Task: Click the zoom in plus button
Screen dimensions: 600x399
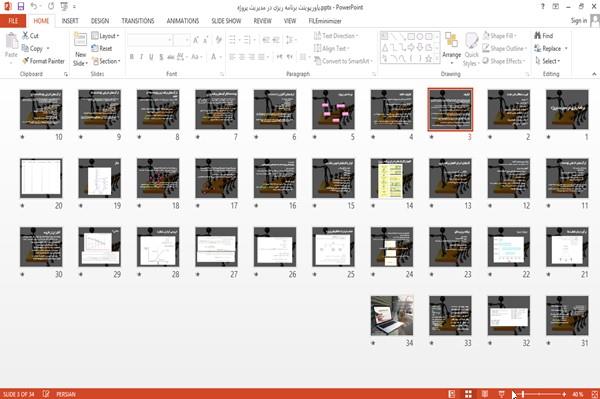Action: (x=564, y=394)
